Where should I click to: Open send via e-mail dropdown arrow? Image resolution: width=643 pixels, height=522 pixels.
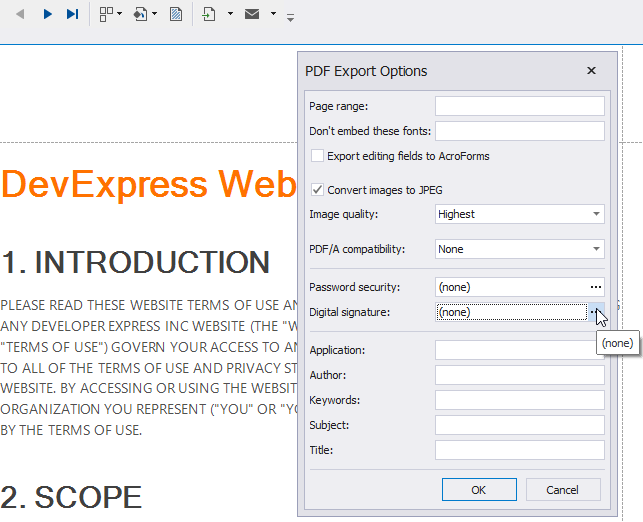point(273,14)
